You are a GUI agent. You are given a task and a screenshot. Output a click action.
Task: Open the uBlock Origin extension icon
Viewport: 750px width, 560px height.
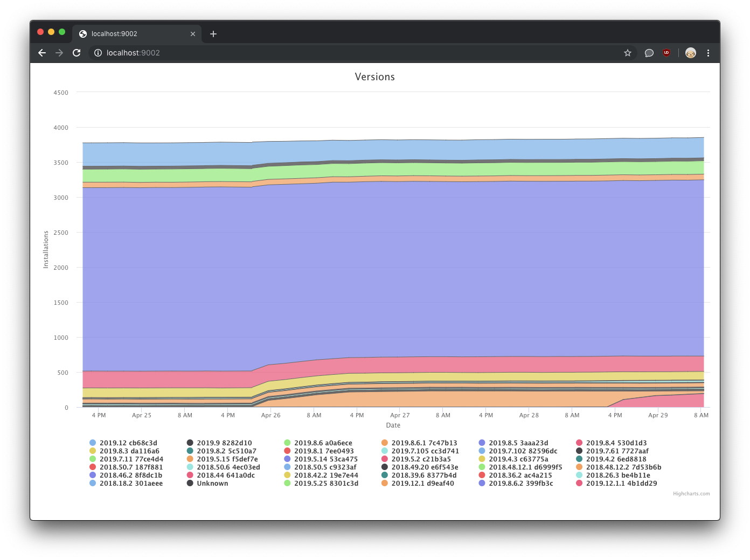coord(666,53)
